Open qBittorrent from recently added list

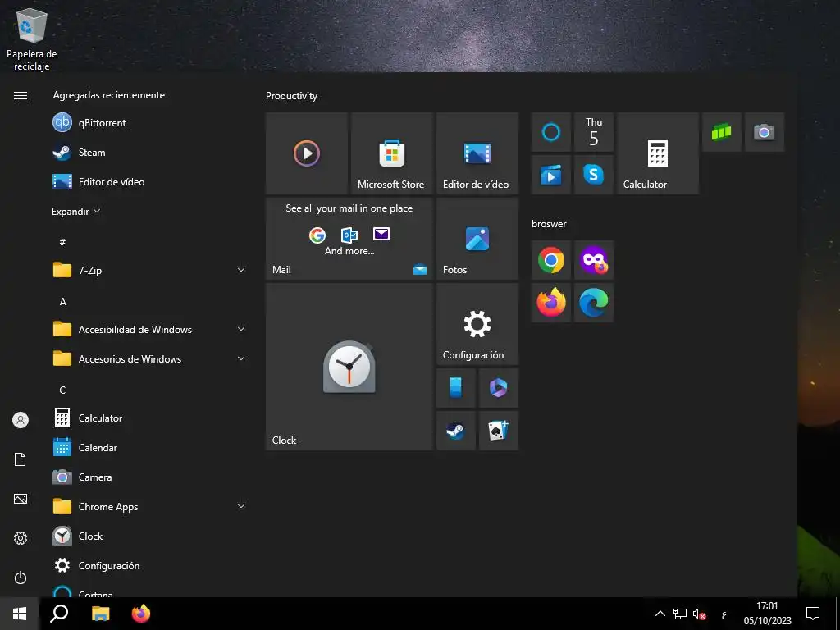tap(148, 123)
